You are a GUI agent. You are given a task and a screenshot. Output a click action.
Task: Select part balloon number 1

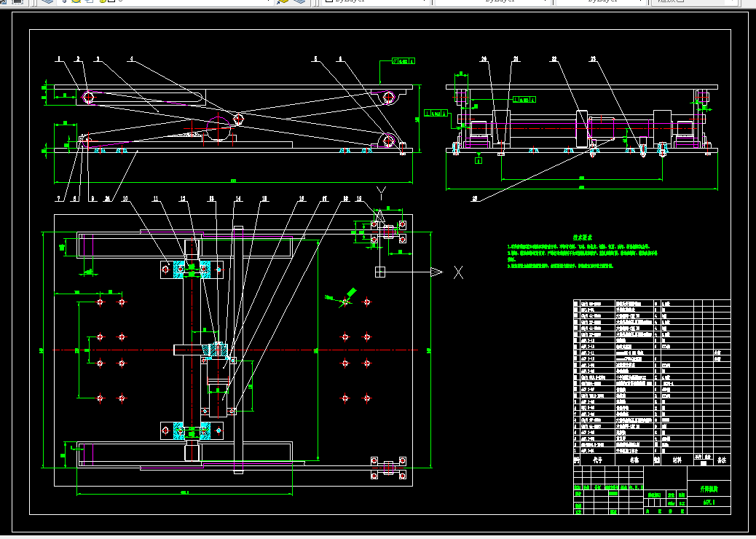[x=59, y=59]
